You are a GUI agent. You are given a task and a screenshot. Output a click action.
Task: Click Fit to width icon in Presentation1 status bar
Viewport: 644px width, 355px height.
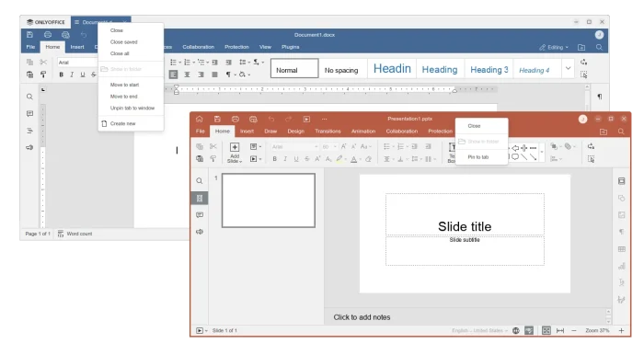coord(559,330)
